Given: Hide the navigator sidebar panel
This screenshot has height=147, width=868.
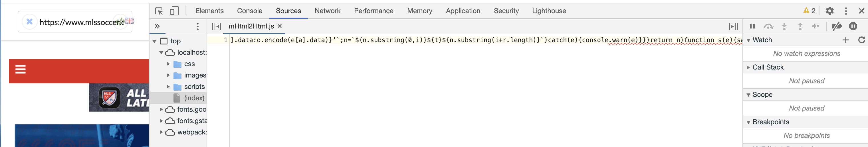Looking at the screenshot, I should click(216, 26).
